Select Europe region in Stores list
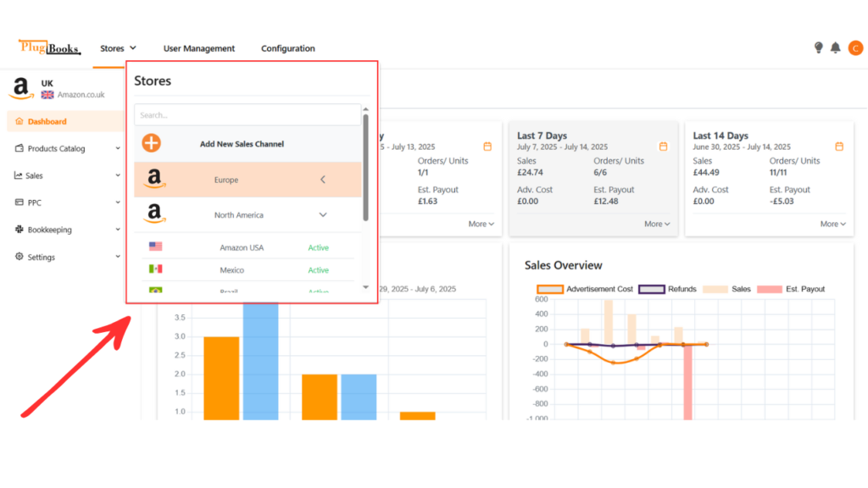The height and width of the screenshot is (488, 868). (x=248, y=180)
